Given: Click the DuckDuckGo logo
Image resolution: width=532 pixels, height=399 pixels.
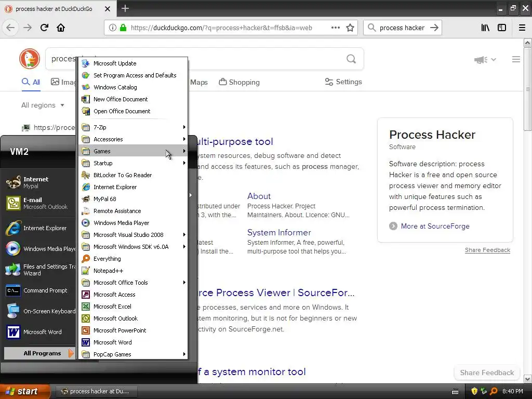Looking at the screenshot, I should click(x=30, y=58).
